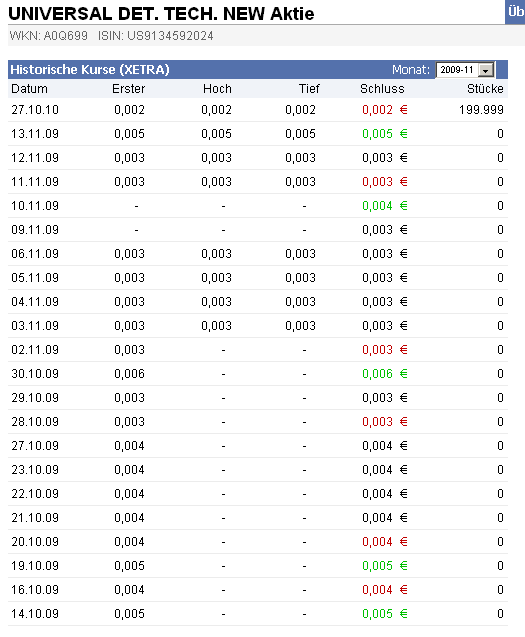Select the date 30.10.09

(x=35, y=373)
